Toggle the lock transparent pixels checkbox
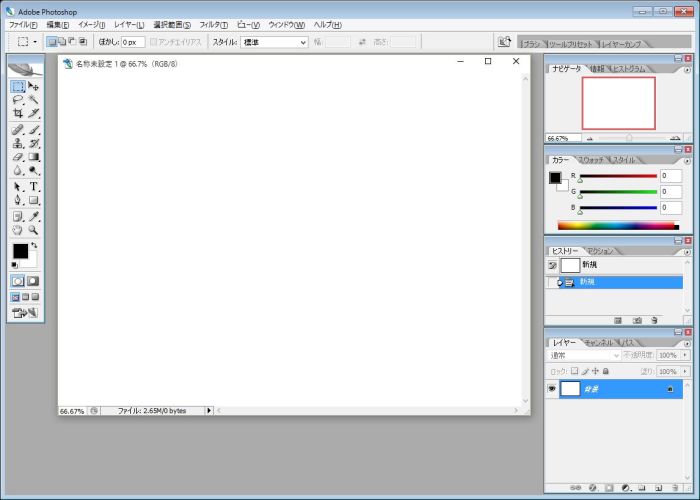The width and height of the screenshot is (700, 500). coord(574,371)
